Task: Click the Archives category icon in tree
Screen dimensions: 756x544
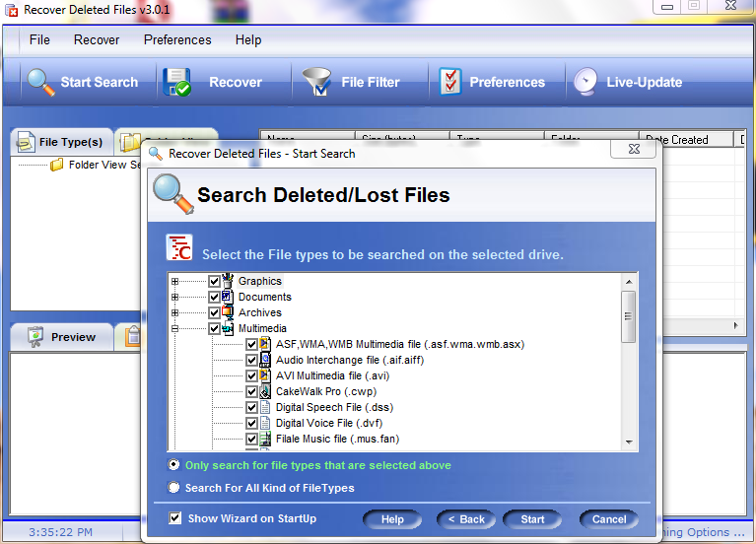Action: coord(228,312)
